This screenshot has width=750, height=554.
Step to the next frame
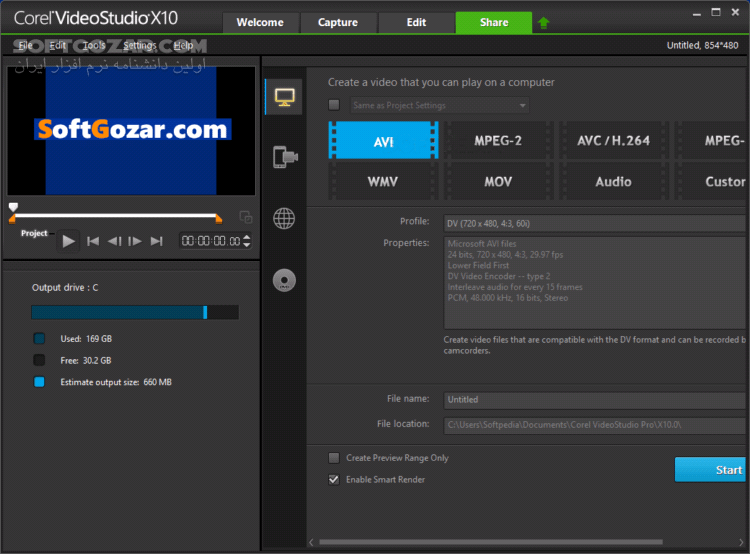click(135, 241)
